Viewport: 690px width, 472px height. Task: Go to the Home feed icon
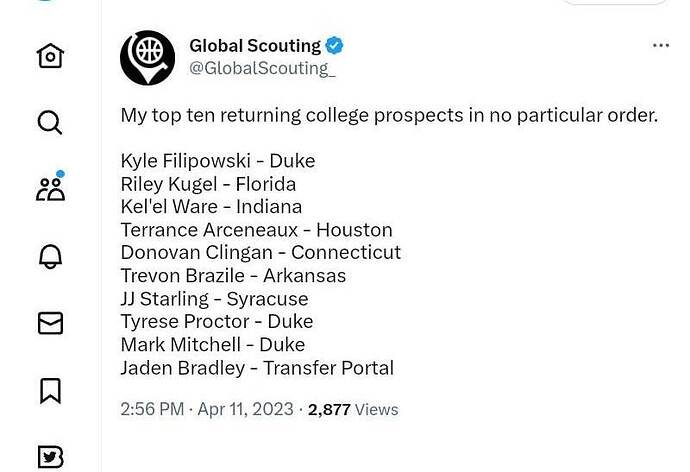pos(50,56)
